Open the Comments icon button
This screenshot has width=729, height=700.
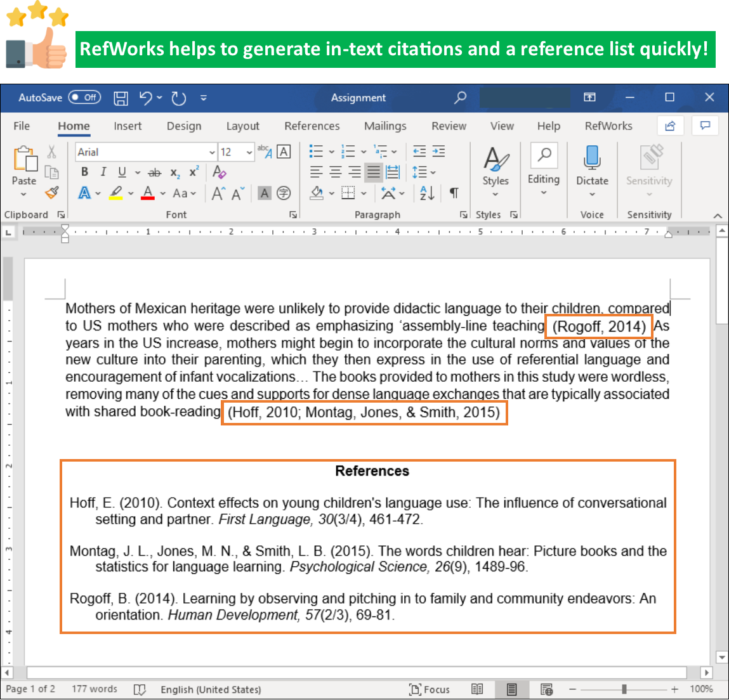[706, 126]
